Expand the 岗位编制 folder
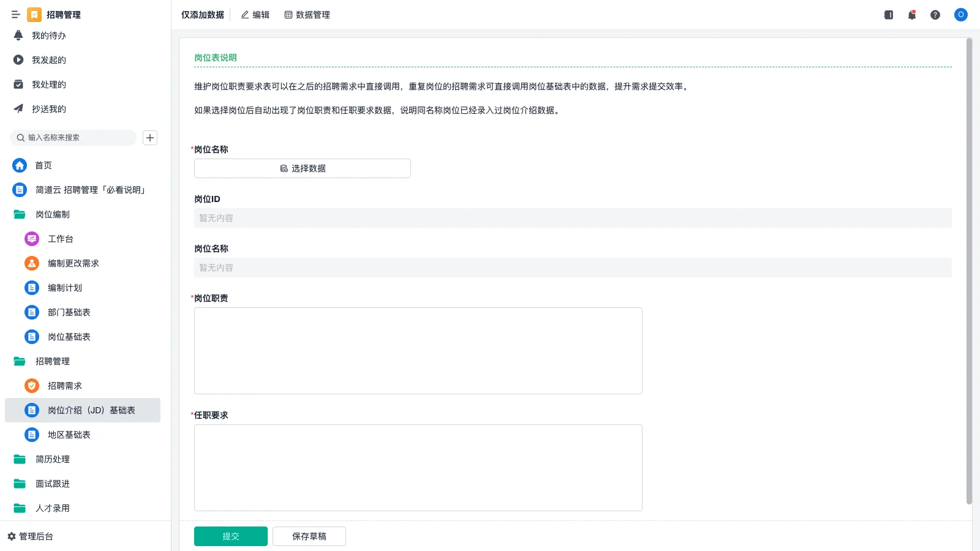 pyautogui.click(x=52, y=214)
